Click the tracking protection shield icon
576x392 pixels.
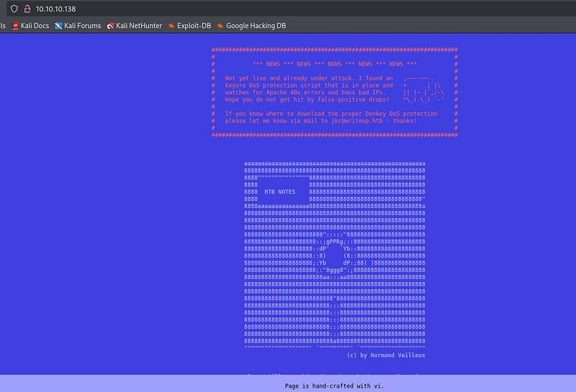[x=14, y=9]
